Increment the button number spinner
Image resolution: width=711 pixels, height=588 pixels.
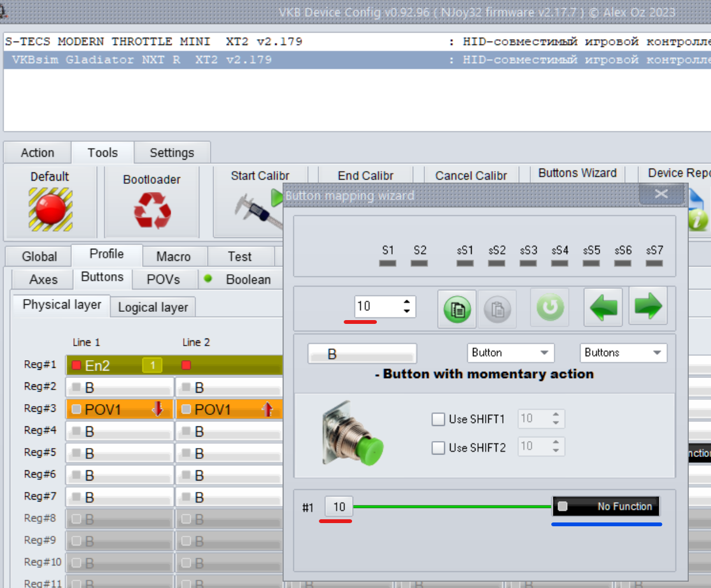pos(407,302)
